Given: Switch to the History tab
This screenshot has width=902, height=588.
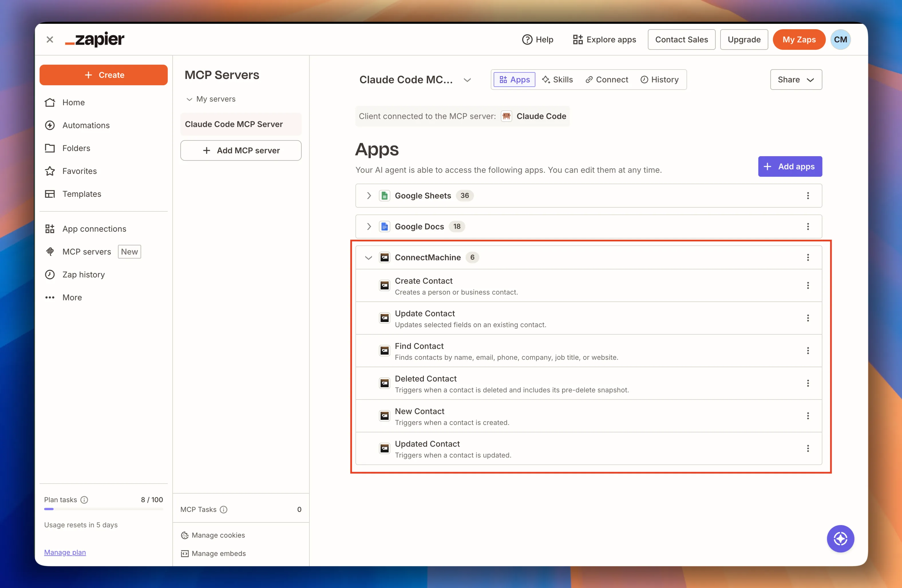Looking at the screenshot, I should pos(659,80).
